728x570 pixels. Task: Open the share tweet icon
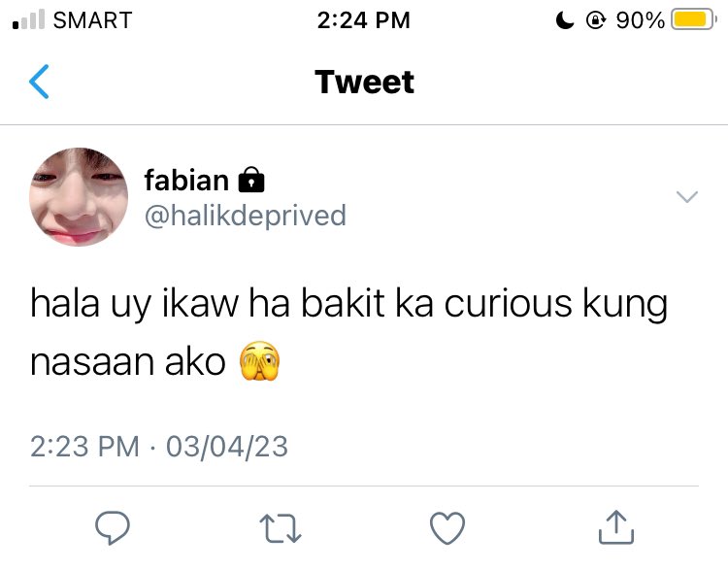(616, 527)
